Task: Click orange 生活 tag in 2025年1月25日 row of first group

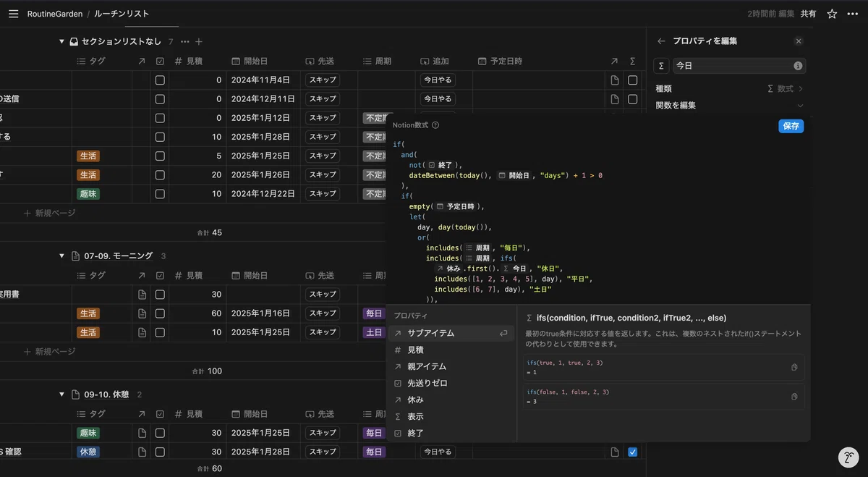Action: 88,156
